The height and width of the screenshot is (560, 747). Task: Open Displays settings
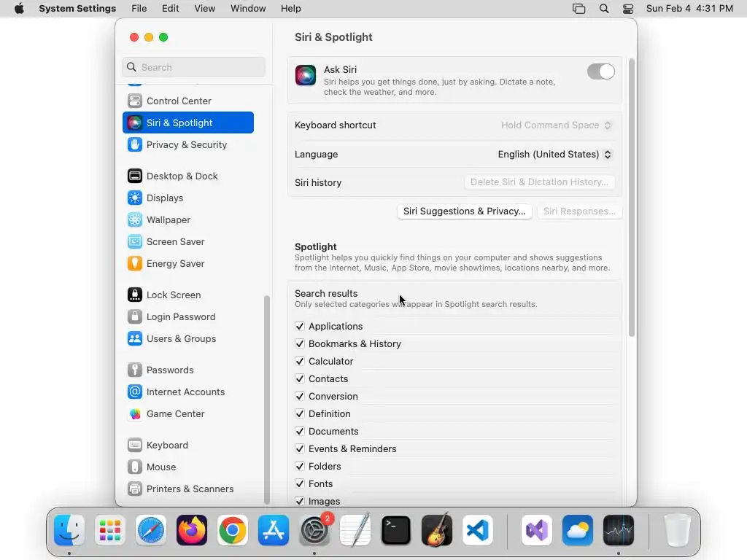tap(187, 198)
